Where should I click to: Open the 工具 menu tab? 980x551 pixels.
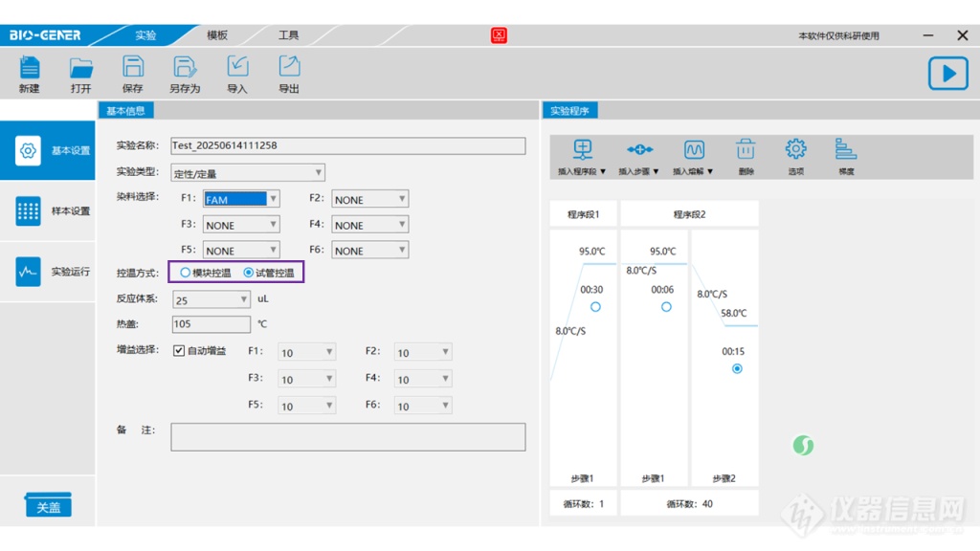(288, 35)
